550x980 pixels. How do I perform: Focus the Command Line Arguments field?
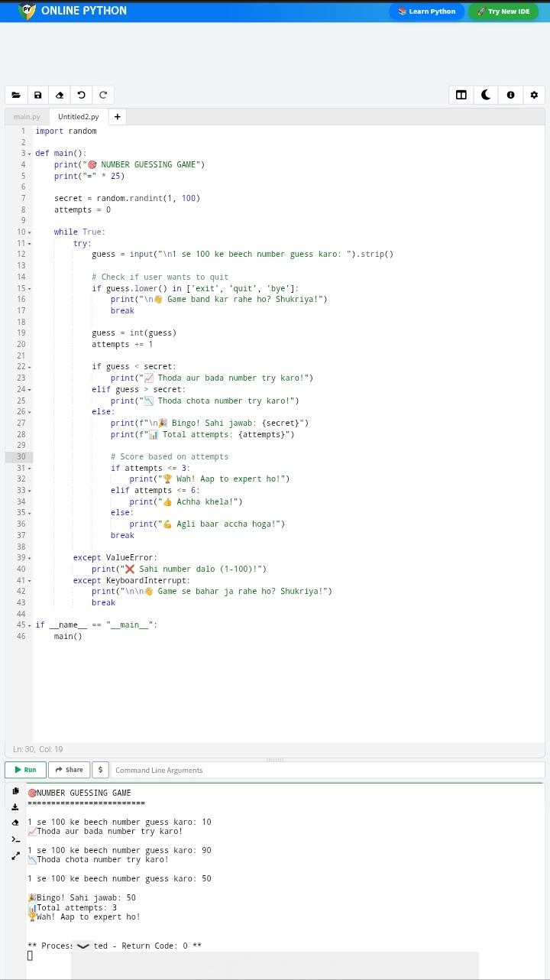(327, 770)
